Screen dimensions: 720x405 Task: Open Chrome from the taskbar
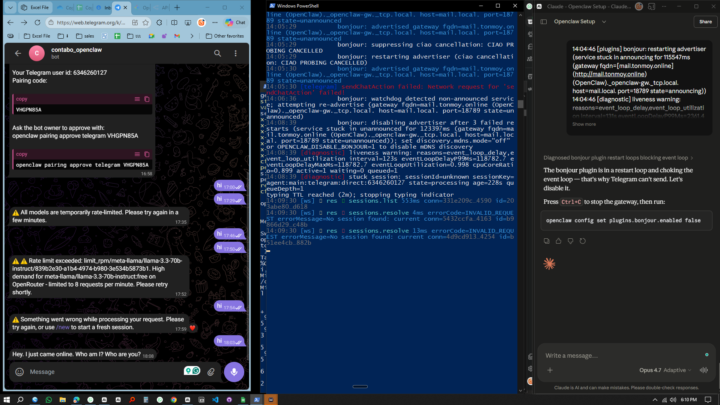click(x=174, y=400)
